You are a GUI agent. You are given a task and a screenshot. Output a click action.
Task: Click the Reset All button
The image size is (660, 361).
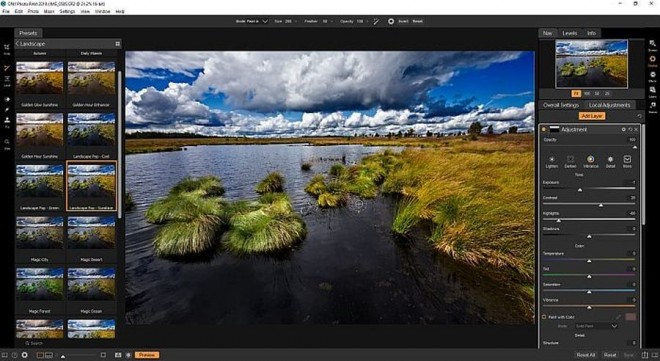[585, 355]
